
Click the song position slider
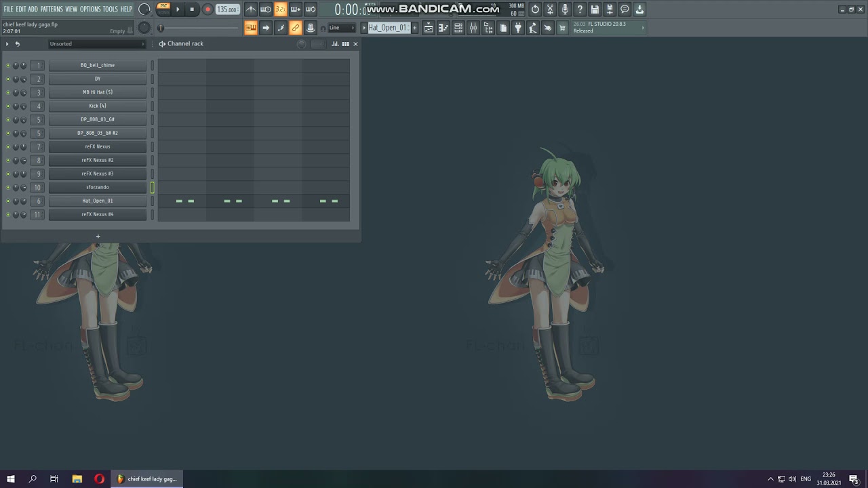coord(200,28)
